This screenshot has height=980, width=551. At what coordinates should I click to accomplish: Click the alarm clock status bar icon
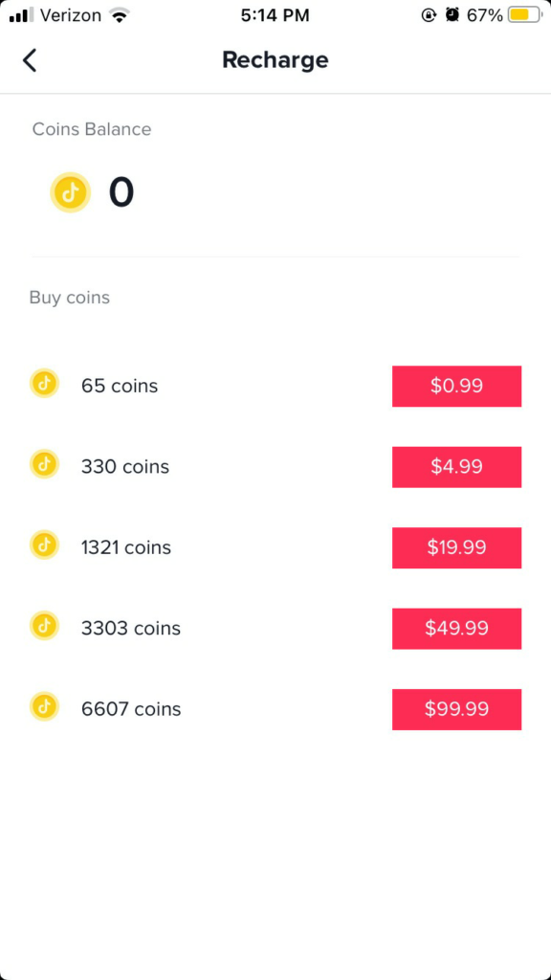pyautogui.click(x=450, y=14)
